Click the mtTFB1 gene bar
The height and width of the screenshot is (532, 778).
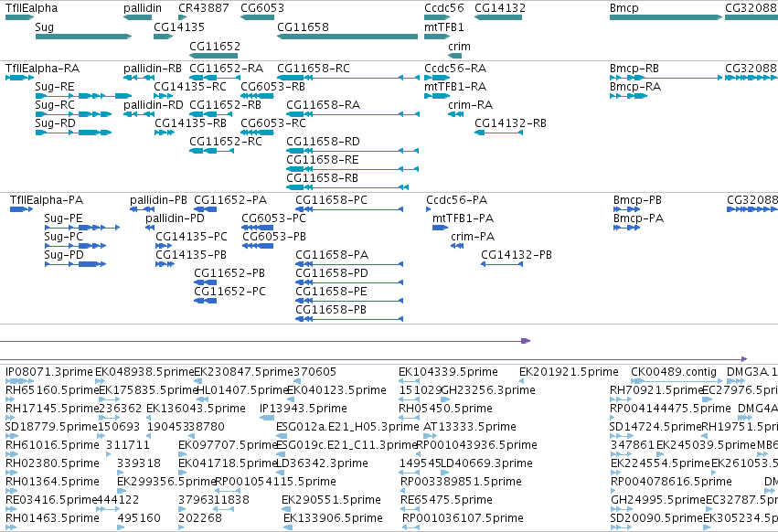pyautogui.click(x=437, y=37)
